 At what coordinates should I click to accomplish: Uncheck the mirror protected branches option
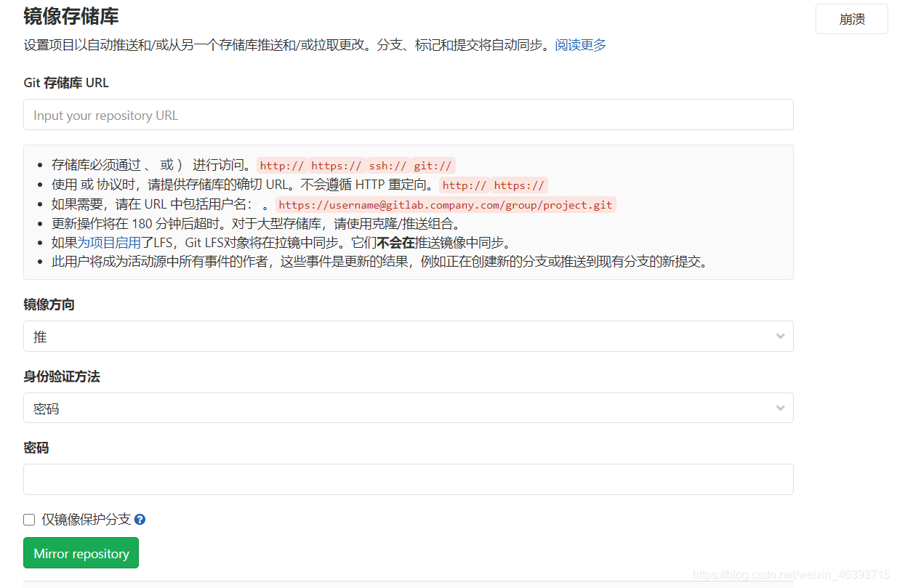tap(28, 519)
